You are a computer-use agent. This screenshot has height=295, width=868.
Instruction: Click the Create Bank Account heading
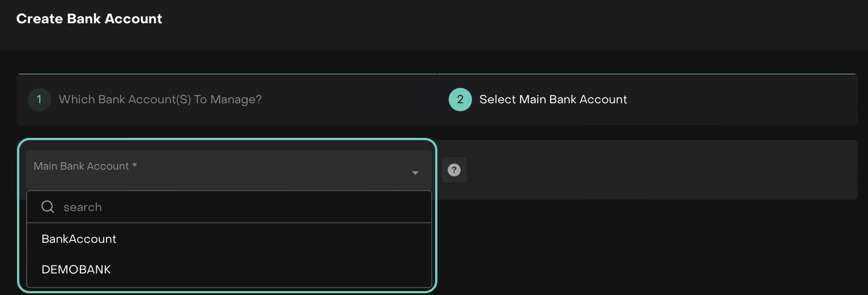90,19
